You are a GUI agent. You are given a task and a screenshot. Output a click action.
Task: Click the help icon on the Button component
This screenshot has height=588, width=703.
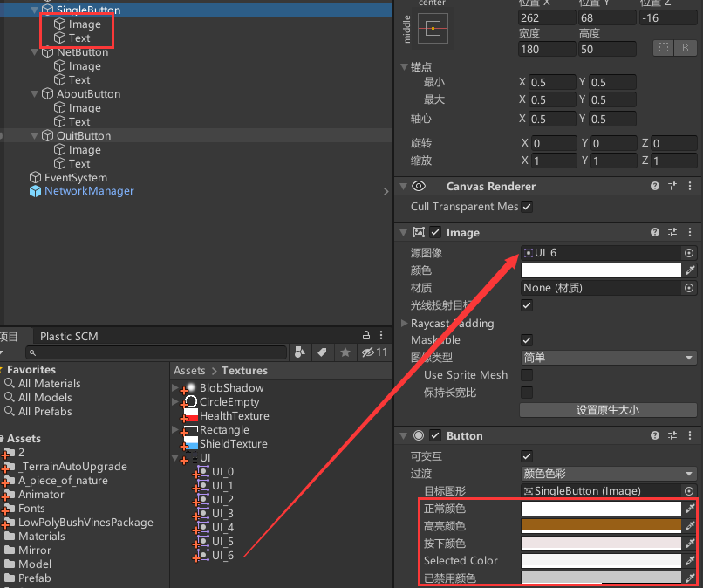click(x=653, y=435)
